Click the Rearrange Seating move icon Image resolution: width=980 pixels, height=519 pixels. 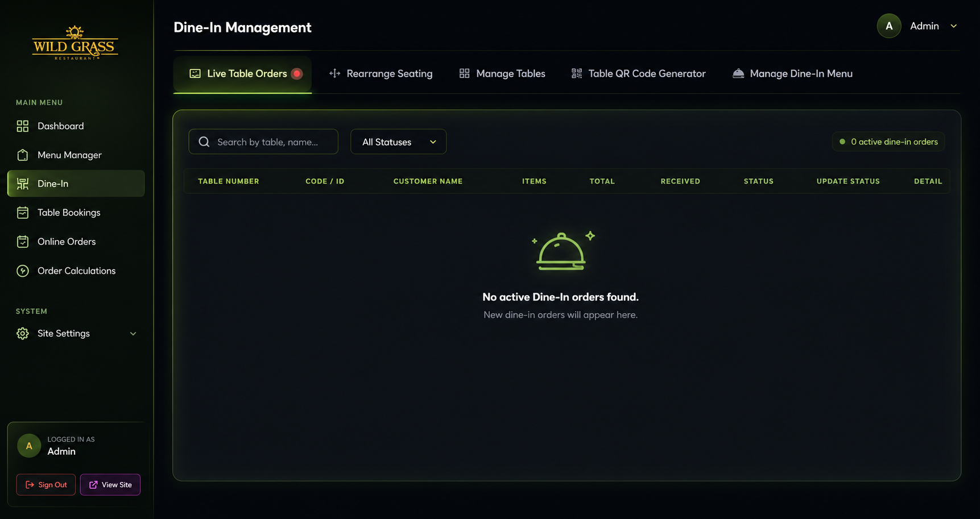tap(334, 73)
